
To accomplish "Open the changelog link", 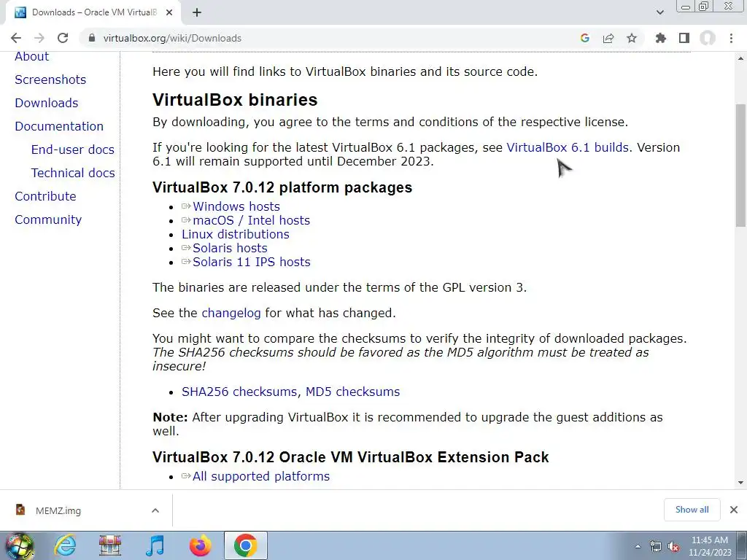I will tap(231, 314).
